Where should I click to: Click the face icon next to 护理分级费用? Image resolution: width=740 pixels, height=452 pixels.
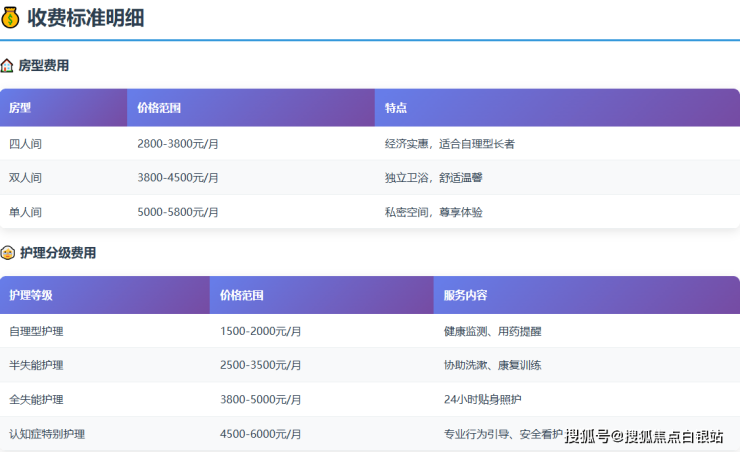[8, 253]
